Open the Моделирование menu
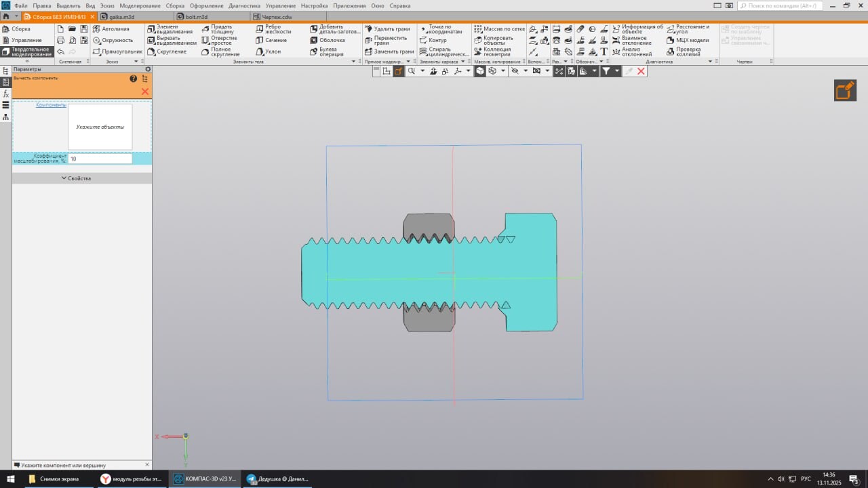 (x=140, y=5)
